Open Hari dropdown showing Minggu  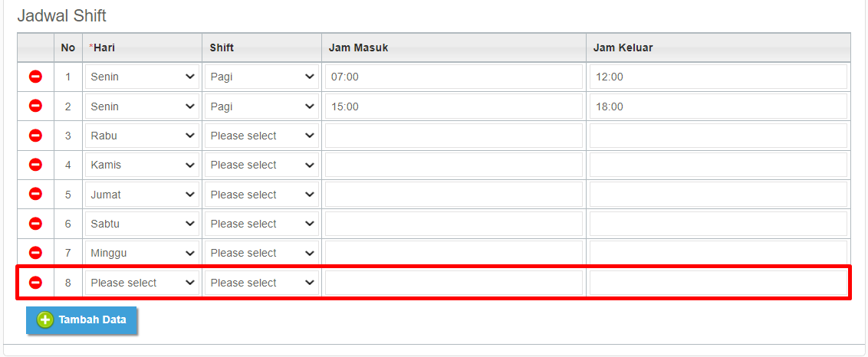143,253
